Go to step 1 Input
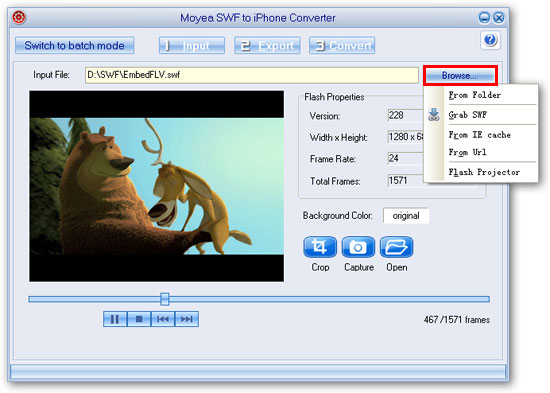The width and height of the screenshot is (550, 393). click(192, 46)
